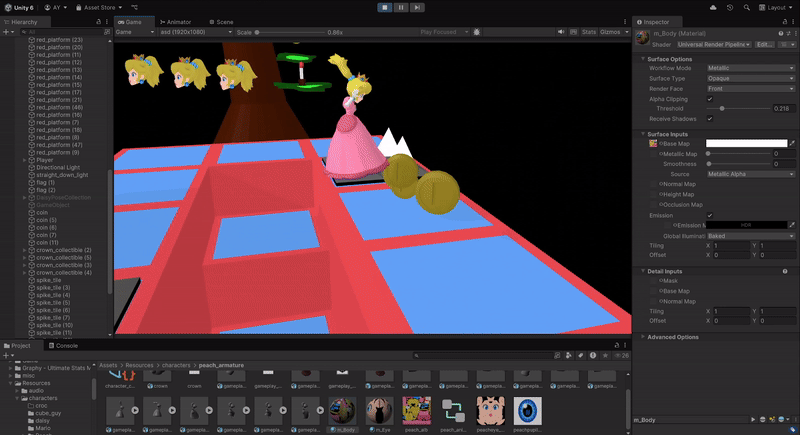Select Directional Light in Hierarchy
The height and width of the screenshot is (435, 800).
pyautogui.click(x=58, y=168)
